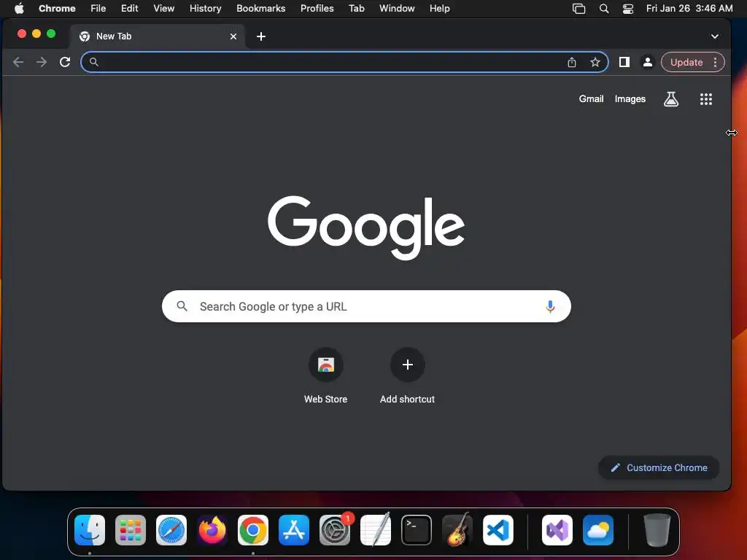The image size is (747, 560).
Task: Click Customize Chrome button
Action: [659, 467]
